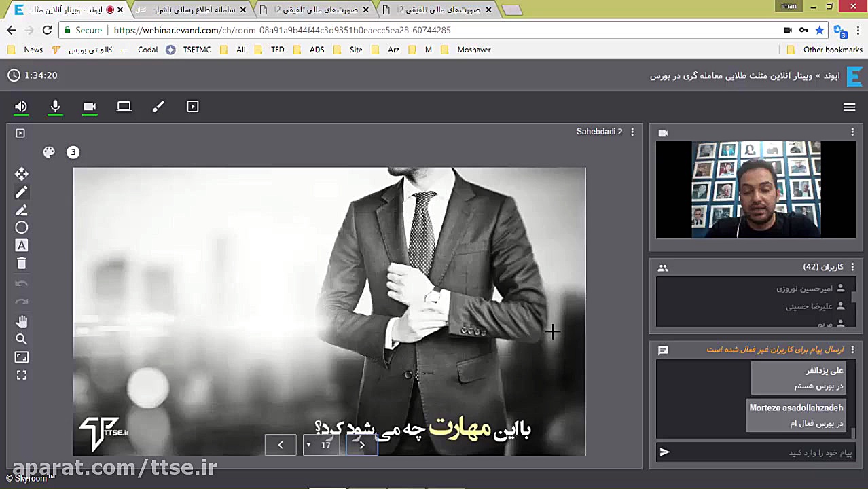
Task: Open the users (42) panel menu
Action: [x=852, y=267]
